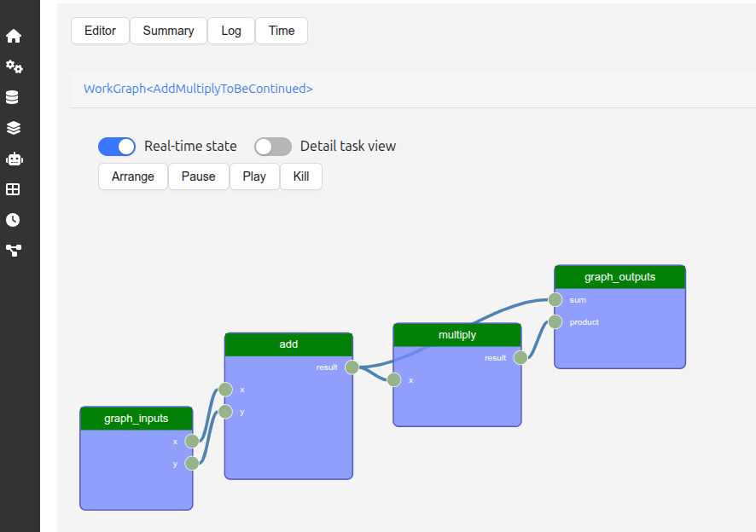
Task: Open the robot sidebar icon
Action: pos(14,159)
